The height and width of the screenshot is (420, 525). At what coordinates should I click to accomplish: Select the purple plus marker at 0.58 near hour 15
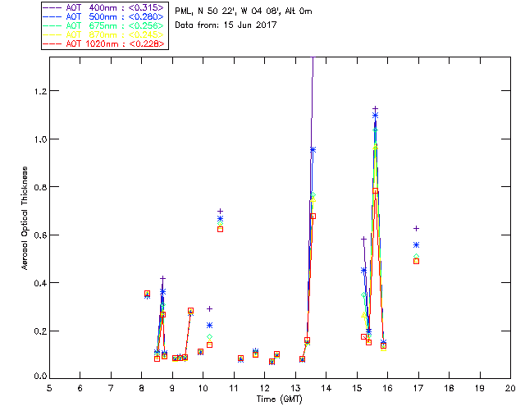(x=363, y=240)
